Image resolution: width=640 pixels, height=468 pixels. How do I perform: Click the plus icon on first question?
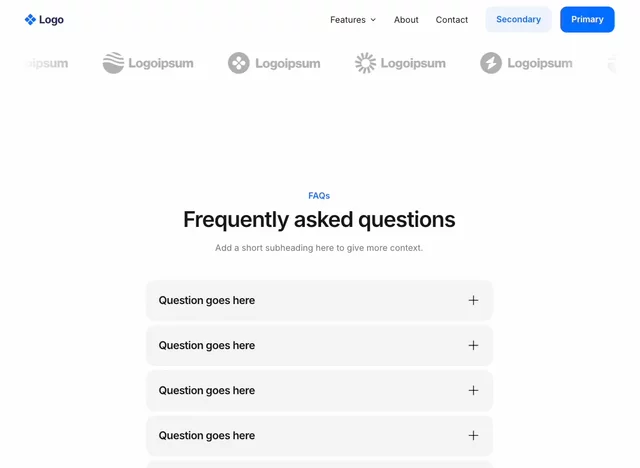pyautogui.click(x=473, y=300)
